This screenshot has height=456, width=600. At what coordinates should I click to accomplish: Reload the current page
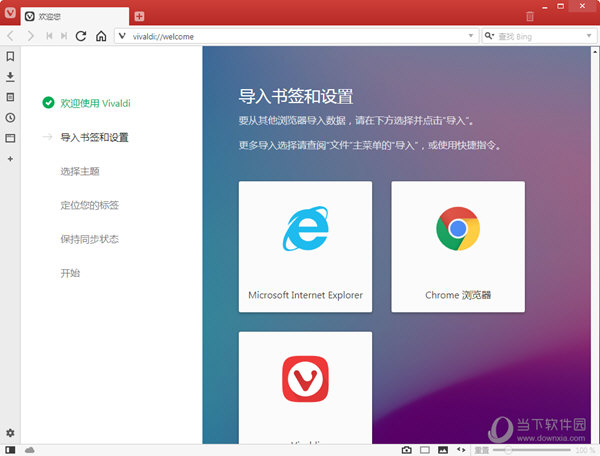pyautogui.click(x=81, y=36)
